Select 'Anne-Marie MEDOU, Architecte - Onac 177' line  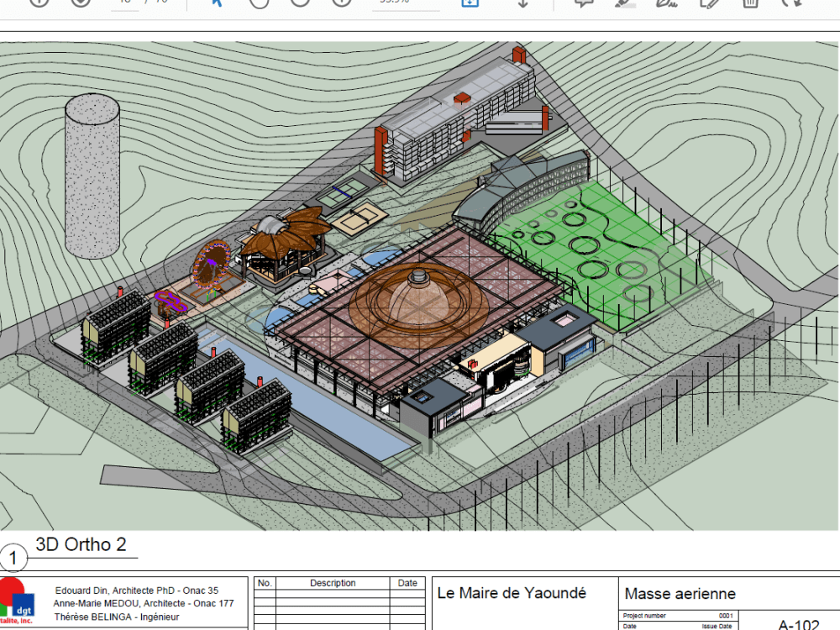[x=144, y=603]
